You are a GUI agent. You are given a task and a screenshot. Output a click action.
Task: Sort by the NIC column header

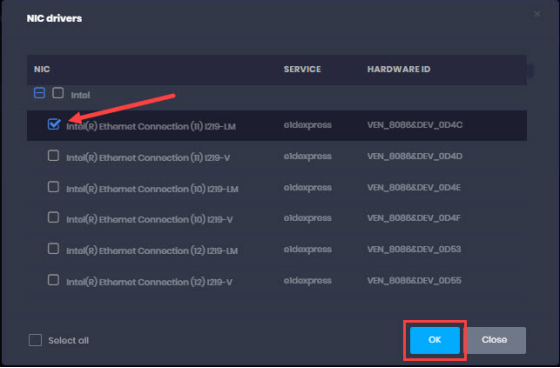point(42,69)
